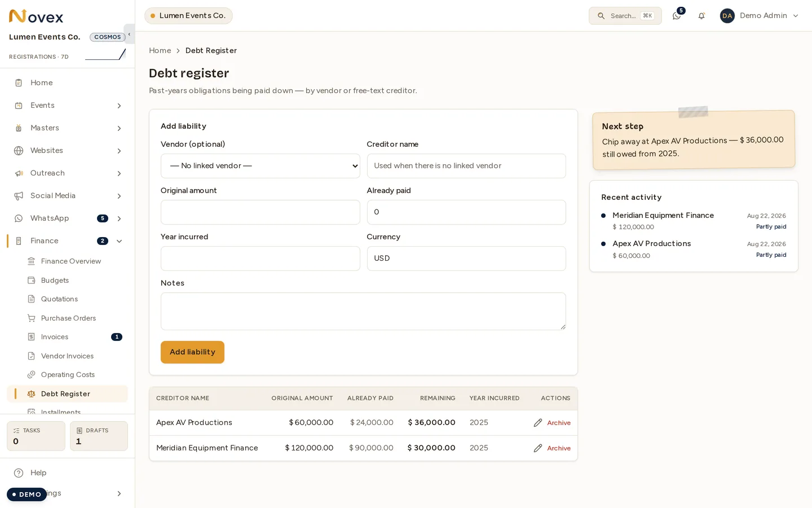Open Quotations in Finance menu
812x508 pixels.
click(59, 299)
